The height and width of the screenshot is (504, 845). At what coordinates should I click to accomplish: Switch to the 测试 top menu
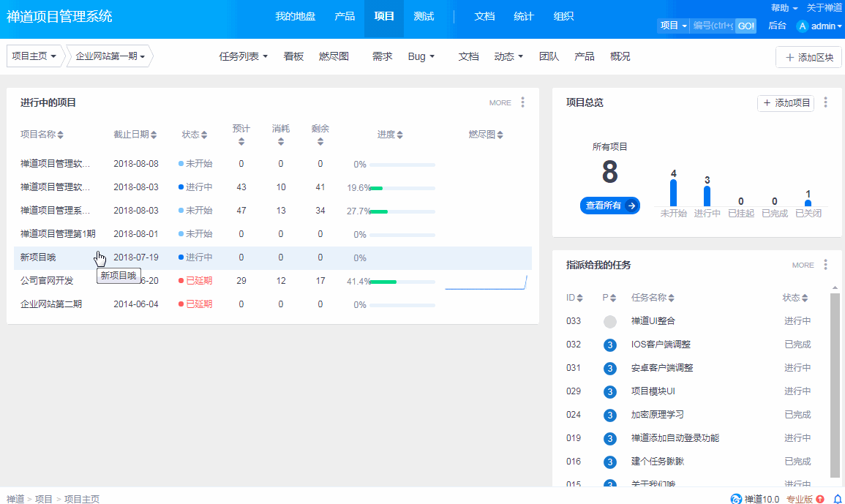(424, 17)
